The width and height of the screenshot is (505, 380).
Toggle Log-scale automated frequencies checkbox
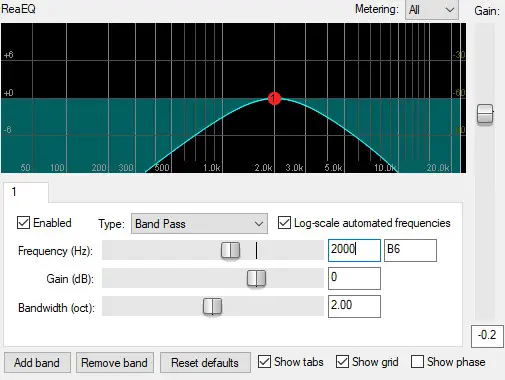click(284, 223)
